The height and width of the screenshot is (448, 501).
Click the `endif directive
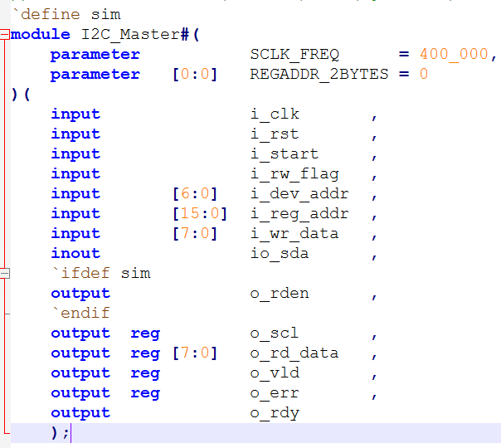(80, 313)
